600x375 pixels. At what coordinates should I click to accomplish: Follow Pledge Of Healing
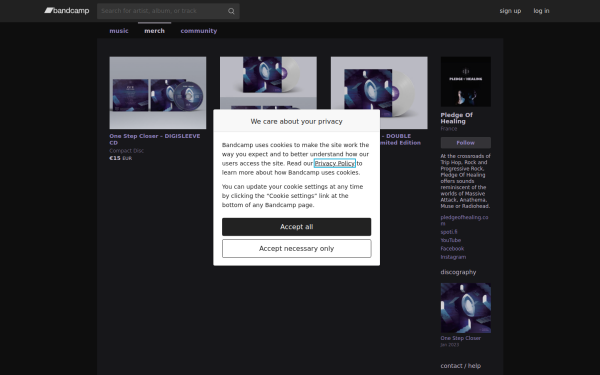[x=465, y=143]
